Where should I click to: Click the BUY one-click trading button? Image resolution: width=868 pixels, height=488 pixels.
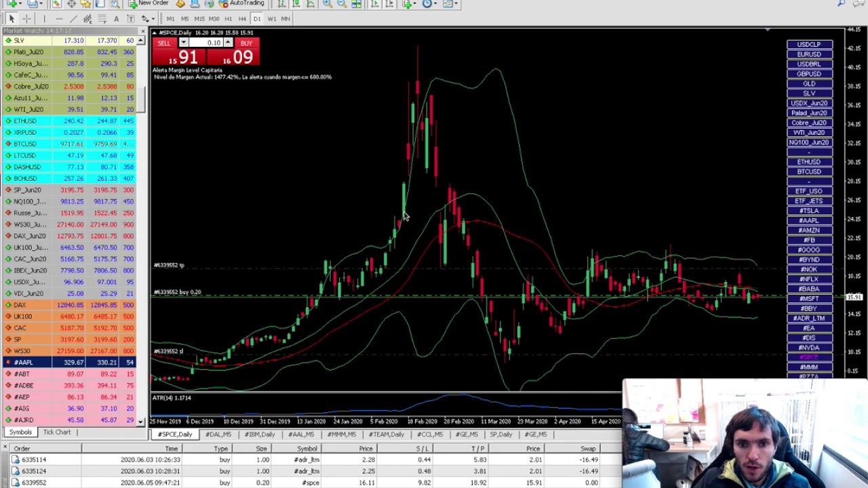[x=246, y=43]
